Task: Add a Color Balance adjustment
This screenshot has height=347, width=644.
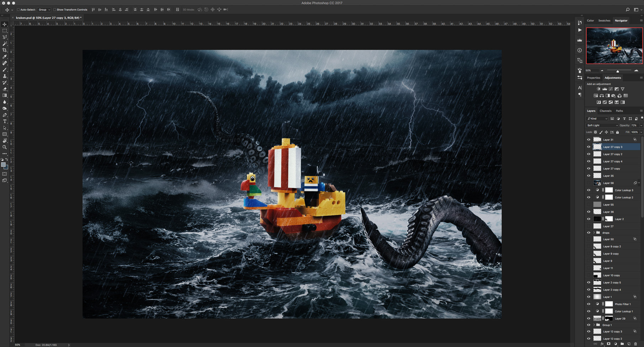Action: click(x=602, y=96)
